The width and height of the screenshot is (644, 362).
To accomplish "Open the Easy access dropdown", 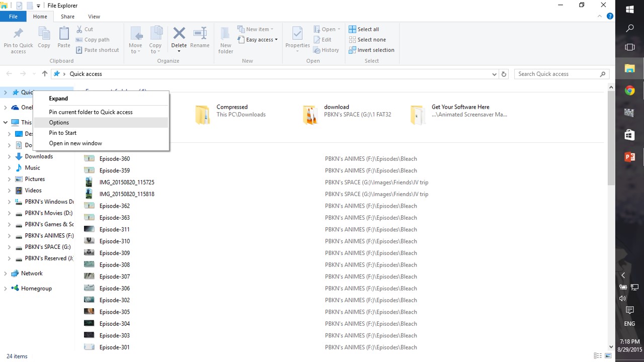I will 262,40.
